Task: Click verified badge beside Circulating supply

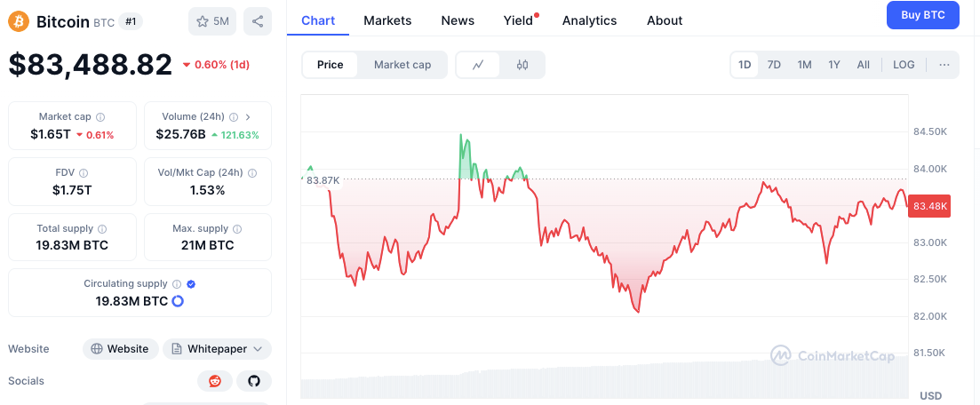Action: pos(191,283)
